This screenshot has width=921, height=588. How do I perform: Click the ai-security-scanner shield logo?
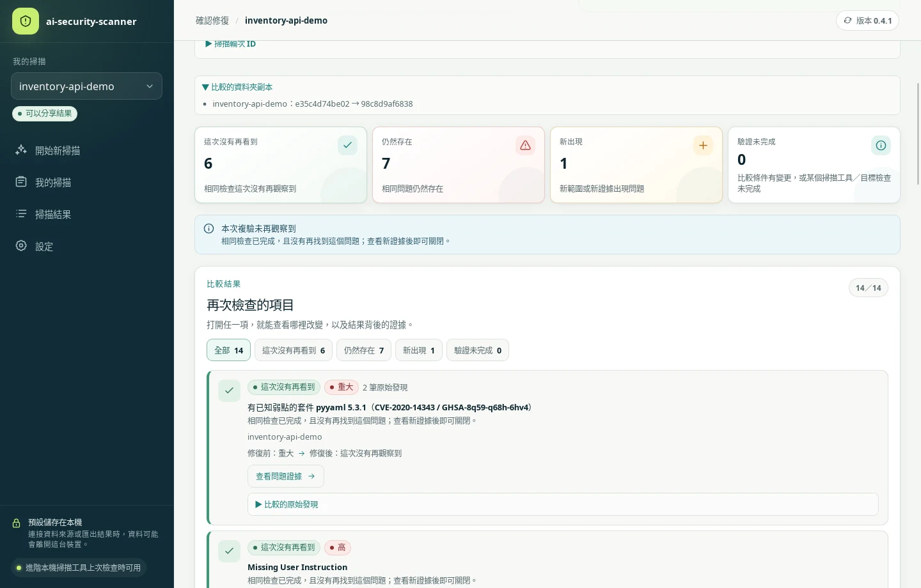tap(26, 21)
